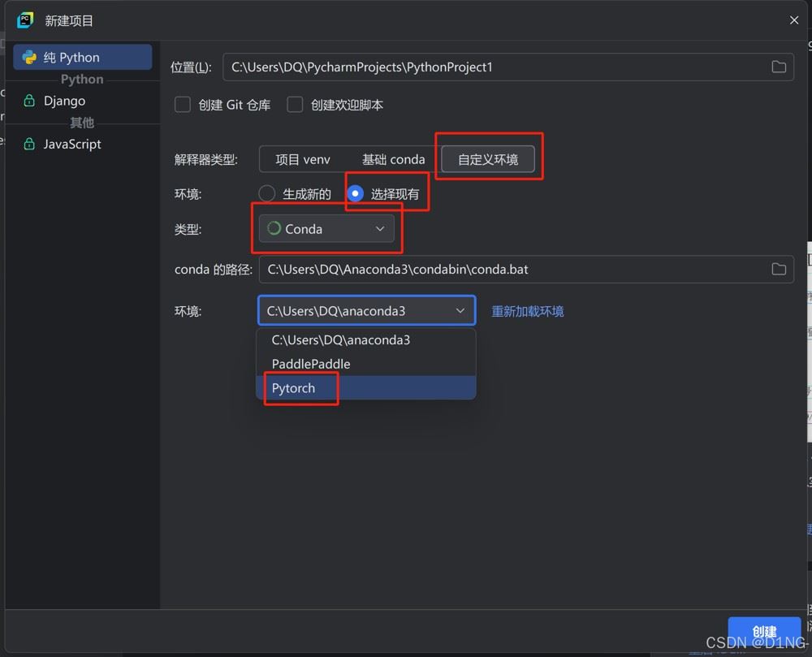Image resolution: width=812 pixels, height=657 pixels.
Task: Enable the 创建欢迎脚本 checkbox
Action: [295, 105]
